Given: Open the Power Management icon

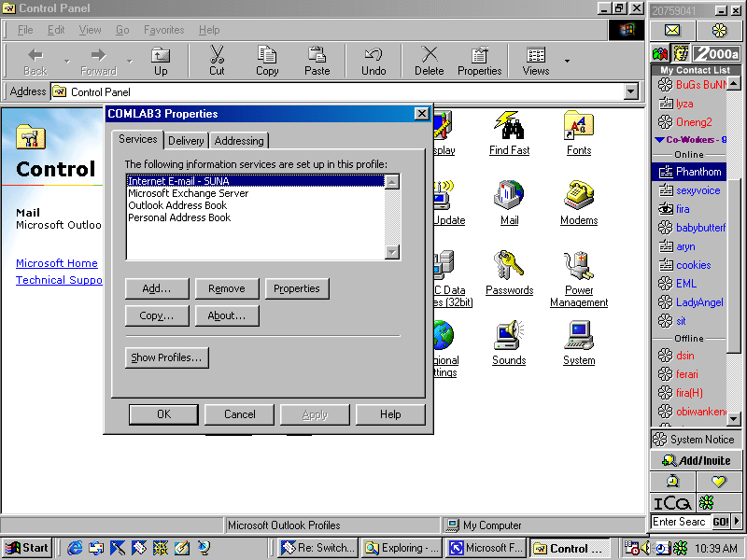Looking at the screenshot, I should click(579, 279).
